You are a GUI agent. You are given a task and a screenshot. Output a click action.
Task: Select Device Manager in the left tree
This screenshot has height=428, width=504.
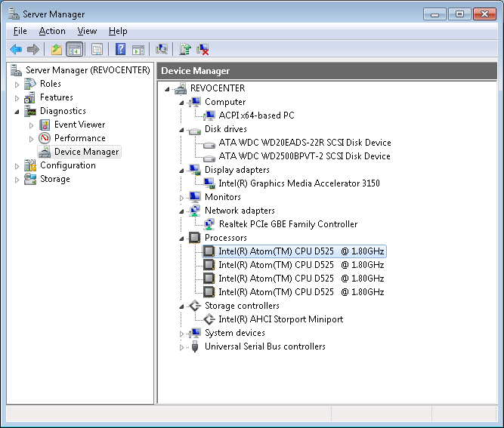pyautogui.click(x=86, y=152)
